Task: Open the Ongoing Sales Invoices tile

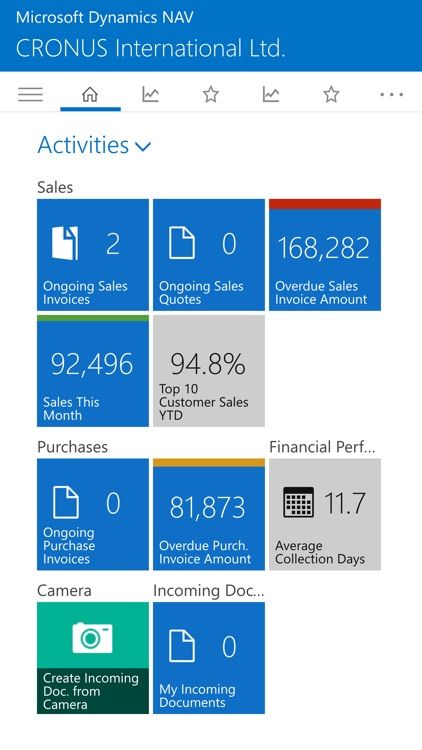Action: coord(93,255)
